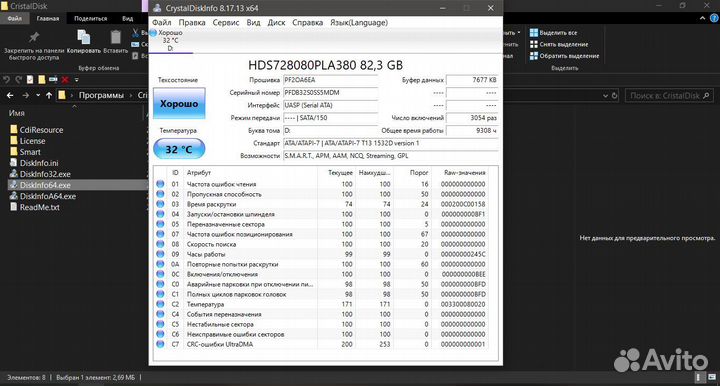This screenshot has width=720, height=386.
Task: Select the Частота ошибок чтения attribute row
Action: (321, 184)
